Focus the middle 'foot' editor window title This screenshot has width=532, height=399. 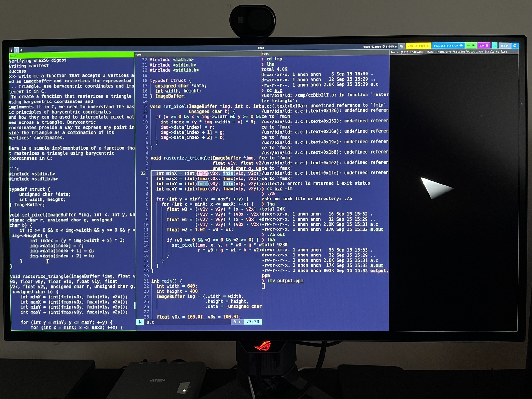pyautogui.click(x=198, y=54)
